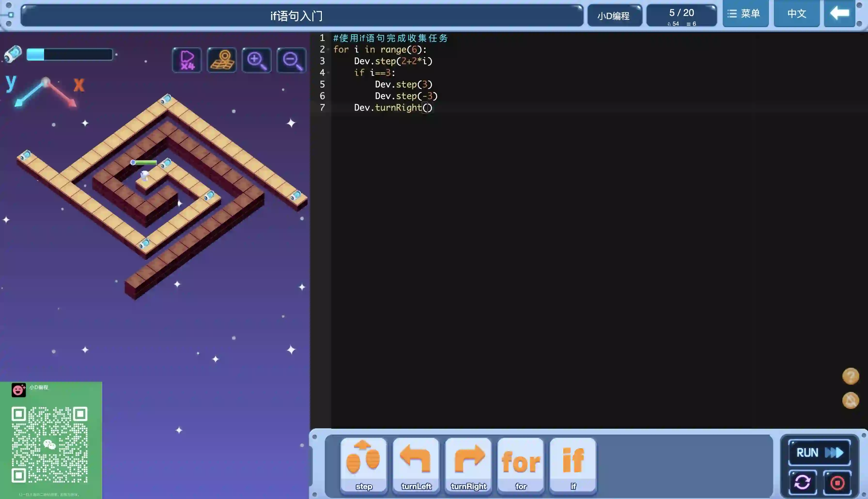Open the 菜单 menu
The height and width of the screenshot is (499, 868).
(x=745, y=14)
